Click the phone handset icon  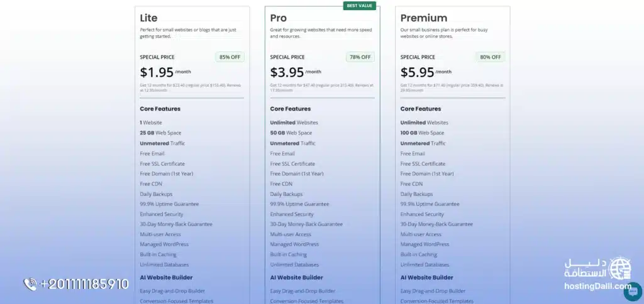(x=30, y=285)
